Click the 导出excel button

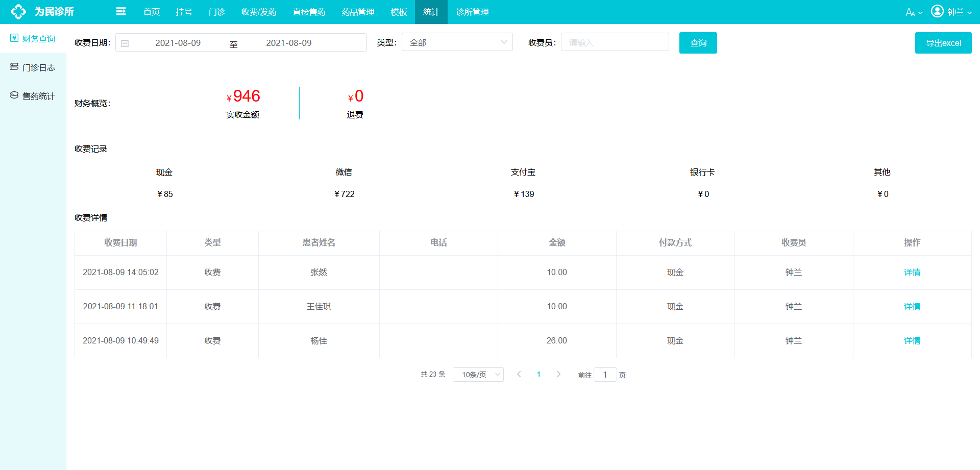point(943,43)
